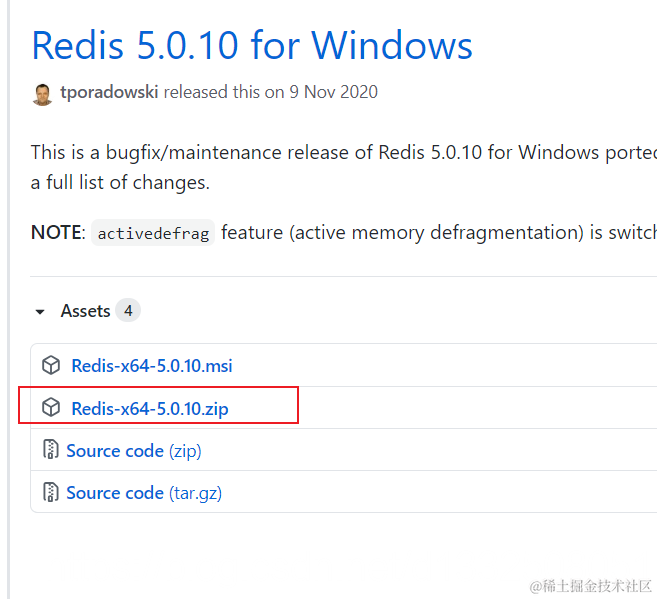The height and width of the screenshot is (599, 657).
Task: Download Redis-x64-5.0.10.zip
Action: click(150, 408)
